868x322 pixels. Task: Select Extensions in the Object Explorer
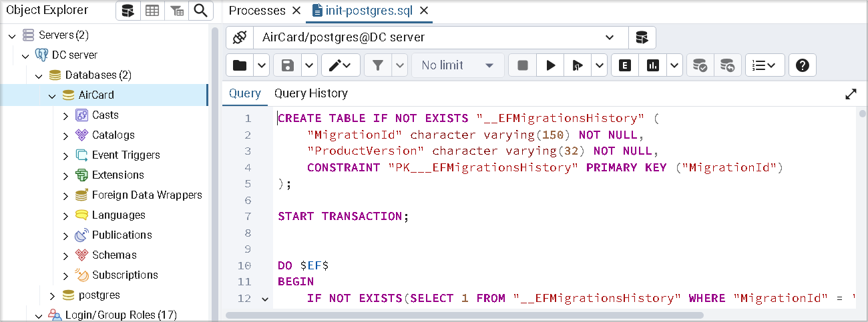coord(118,175)
